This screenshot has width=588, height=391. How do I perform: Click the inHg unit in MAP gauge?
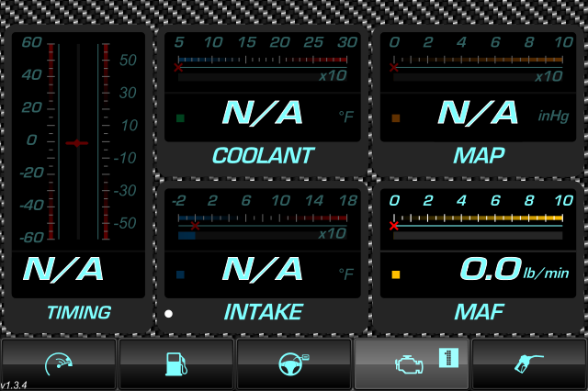[x=553, y=117]
